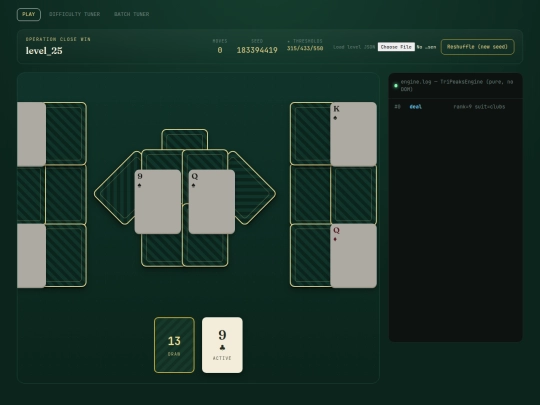Click the face-down card above center stack
Screen dimensions: 540x405
pos(185,139)
